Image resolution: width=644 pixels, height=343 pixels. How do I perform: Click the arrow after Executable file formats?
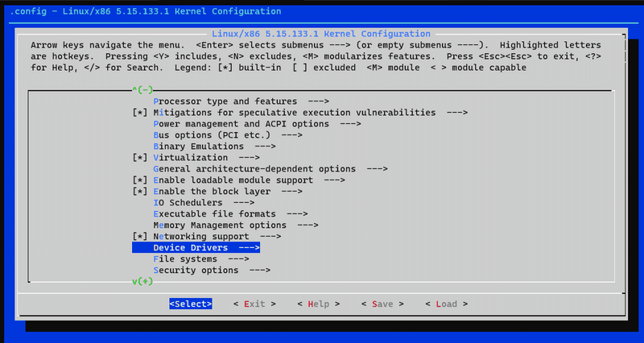(297, 214)
